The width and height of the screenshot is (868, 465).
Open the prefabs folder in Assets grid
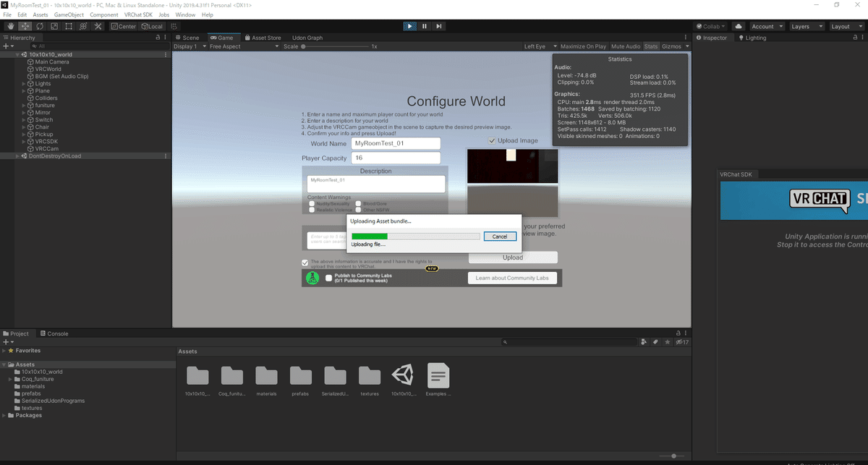point(301,381)
